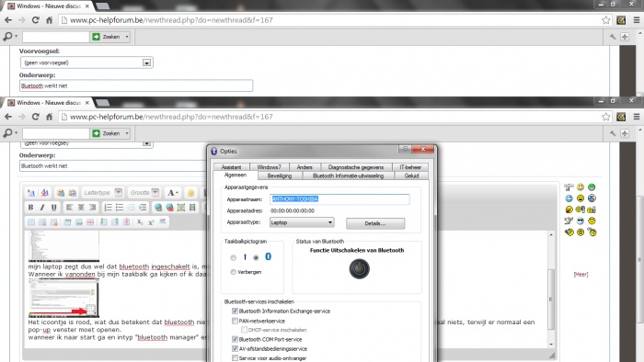
Task: Select the Verbergen radio button
Action: (x=234, y=272)
